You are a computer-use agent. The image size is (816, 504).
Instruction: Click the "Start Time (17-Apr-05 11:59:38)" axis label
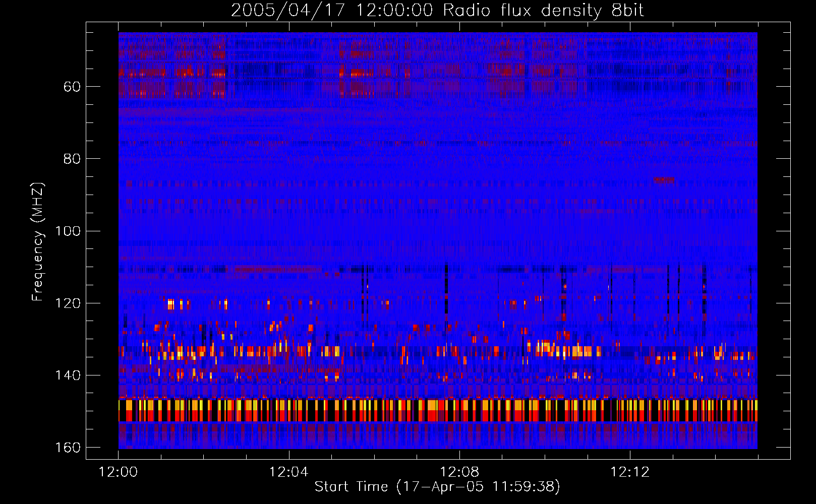[x=437, y=487]
